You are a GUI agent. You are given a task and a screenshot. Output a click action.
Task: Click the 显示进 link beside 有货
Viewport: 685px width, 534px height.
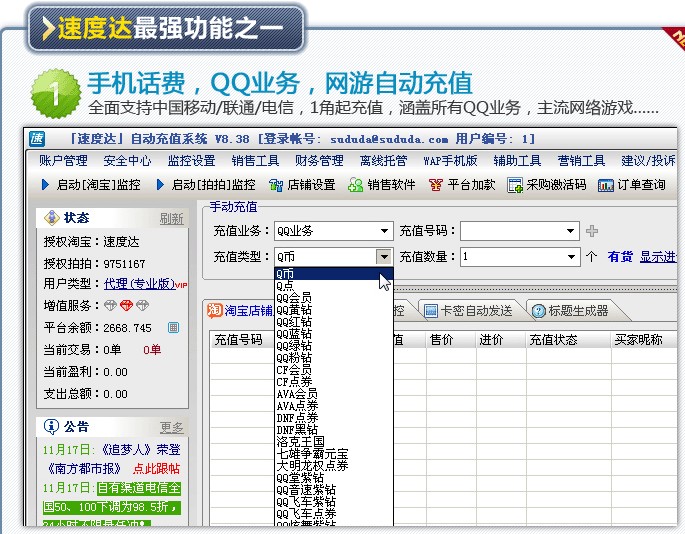pyautogui.click(x=658, y=257)
